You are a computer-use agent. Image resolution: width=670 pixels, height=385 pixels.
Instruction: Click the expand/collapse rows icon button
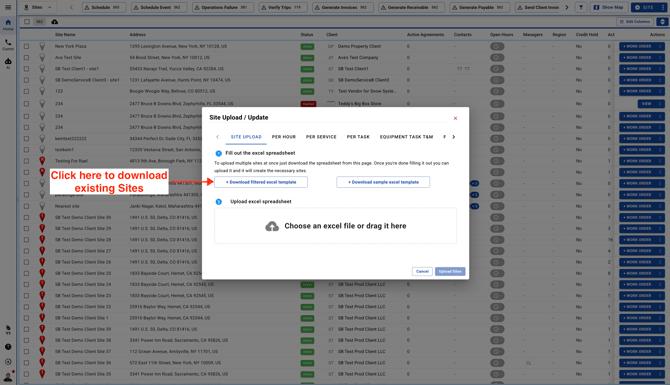pyautogui.click(x=662, y=22)
